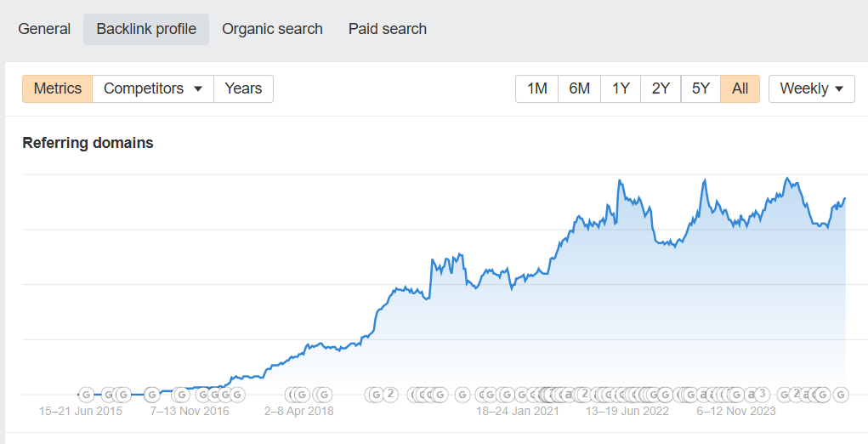Click the 7–13 Nov 2016 axis label
Viewport: 868px width, 444px height.
pyautogui.click(x=190, y=412)
